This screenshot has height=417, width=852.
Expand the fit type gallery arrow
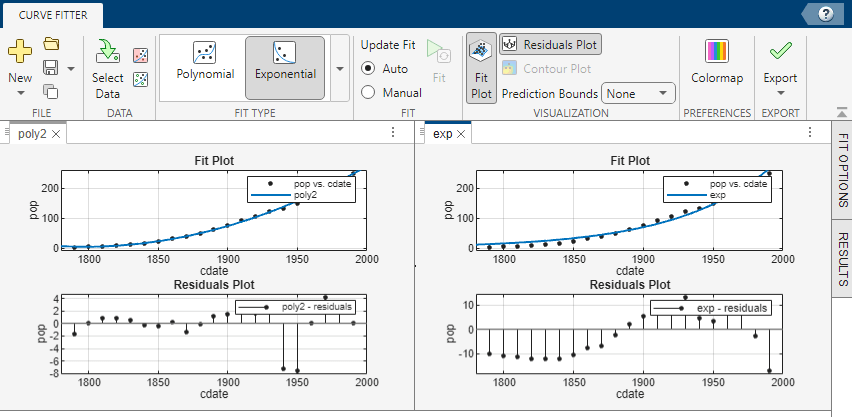pyautogui.click(x=341, y=68)
